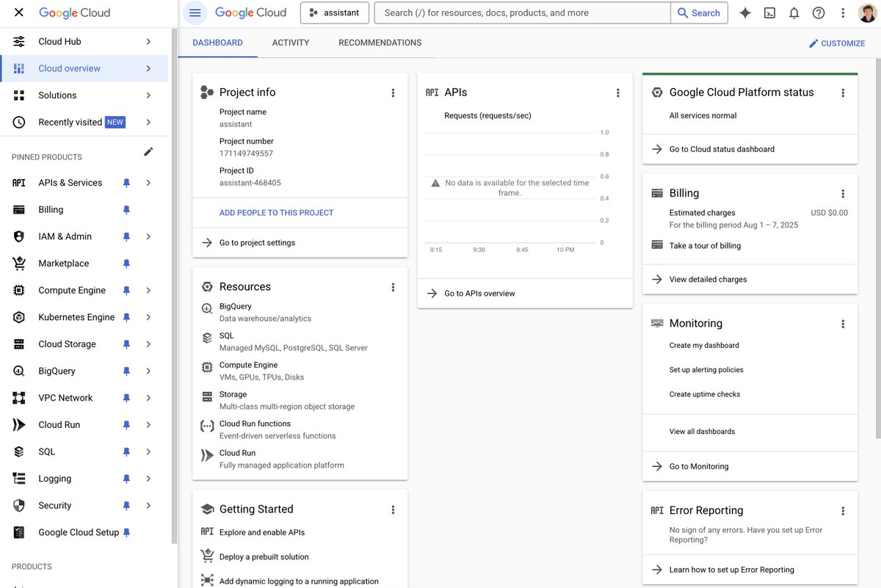Expand Security submenu chevron
Image resolution: width=881 pixels, height=588 pixels.
(148, 506)
